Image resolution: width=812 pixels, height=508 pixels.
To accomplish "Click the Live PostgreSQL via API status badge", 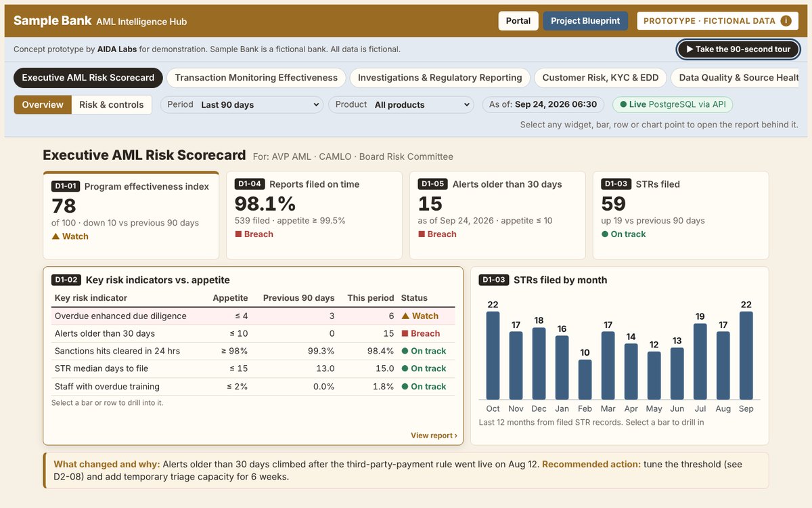I will tap(672, 105).
